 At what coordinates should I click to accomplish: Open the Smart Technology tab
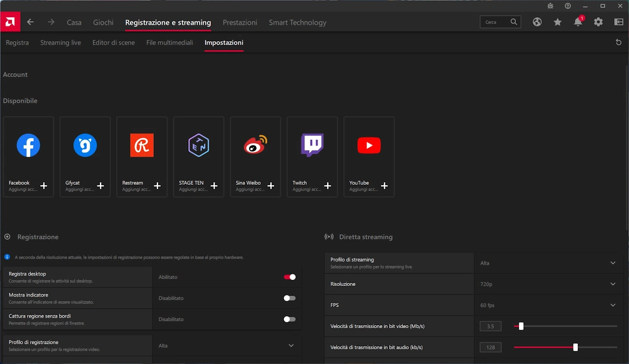[x=297, y=22]
